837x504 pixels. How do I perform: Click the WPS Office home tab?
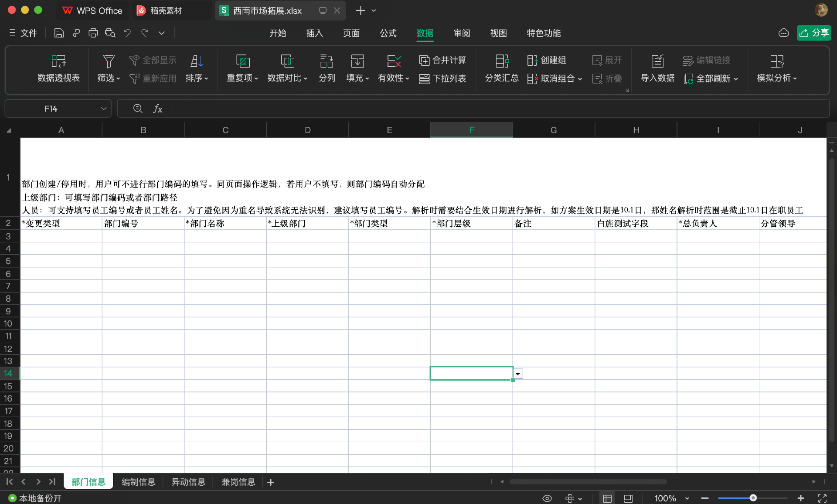(92, 10)
